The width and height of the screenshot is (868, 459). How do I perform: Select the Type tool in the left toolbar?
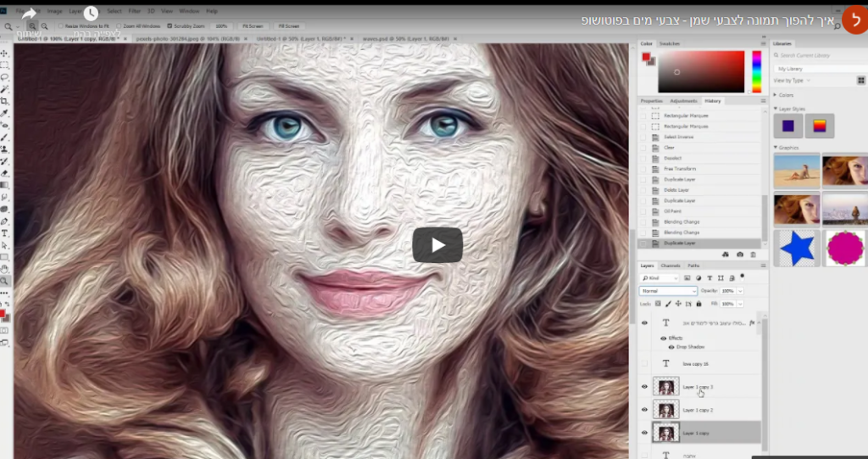click(5, 232)
